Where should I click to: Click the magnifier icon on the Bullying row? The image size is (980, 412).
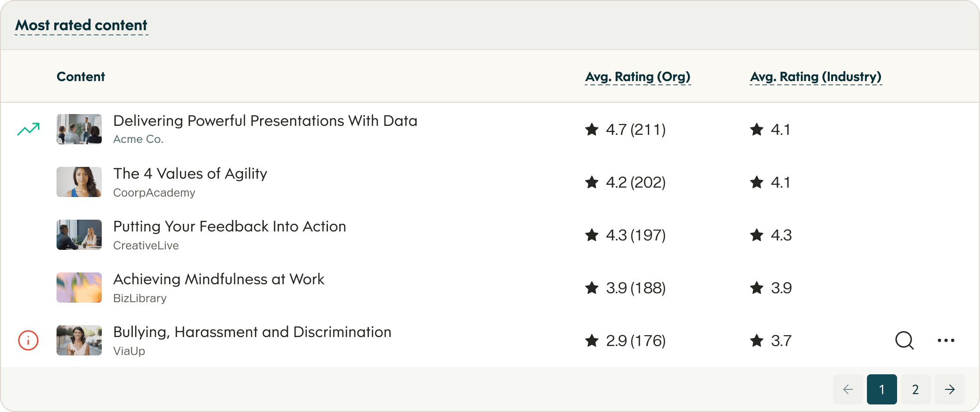tap(904, 340)
